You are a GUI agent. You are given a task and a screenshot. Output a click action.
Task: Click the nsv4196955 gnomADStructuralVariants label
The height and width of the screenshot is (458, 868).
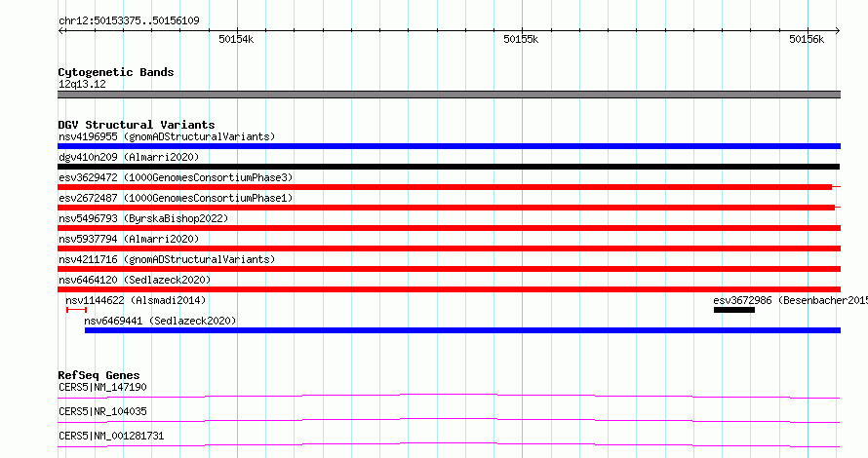(x=167, y=136)
